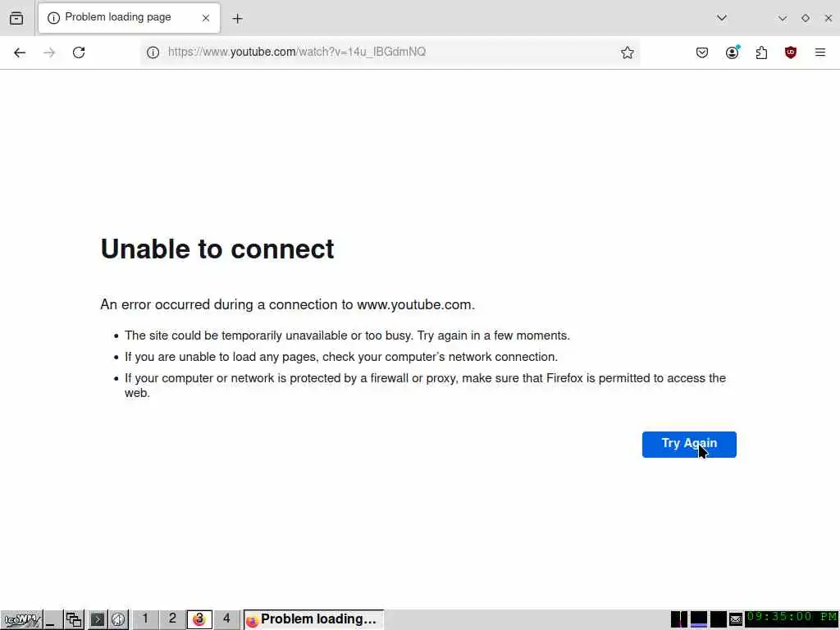Go forward one page
This screenshot has height=630, width=840.
click(49, 52)
